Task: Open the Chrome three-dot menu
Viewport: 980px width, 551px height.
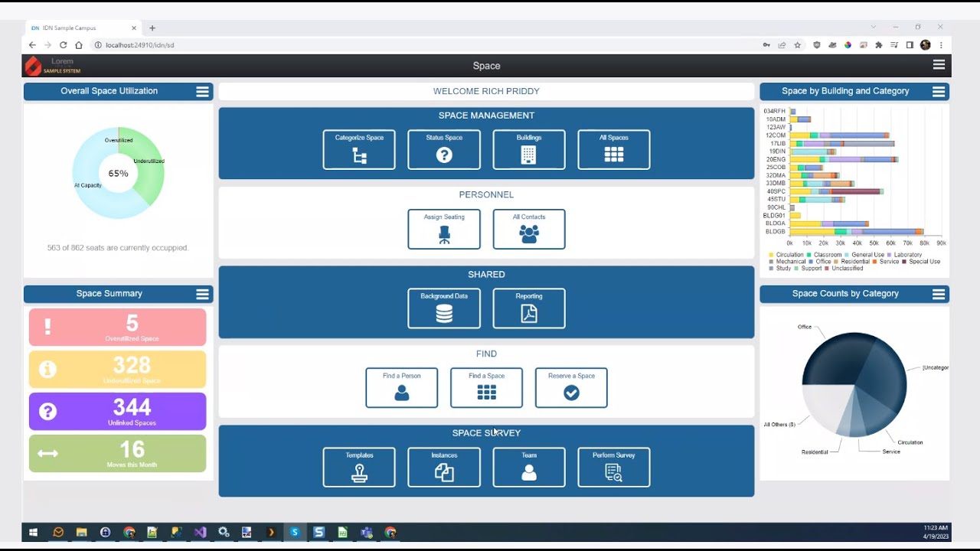Action: pyautogui.click(x=941, y=45)
